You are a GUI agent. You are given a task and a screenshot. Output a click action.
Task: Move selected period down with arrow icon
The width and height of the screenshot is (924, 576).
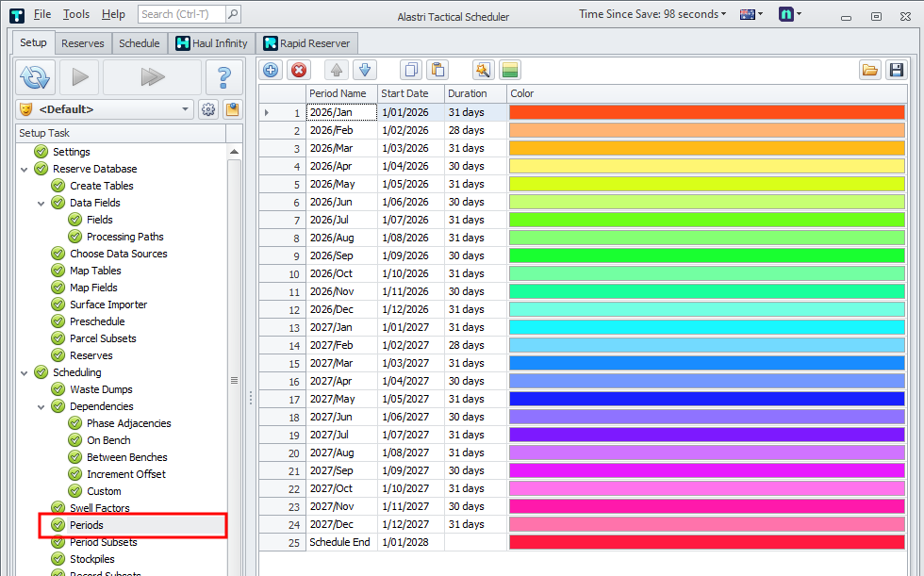click(x=364, y=70)
